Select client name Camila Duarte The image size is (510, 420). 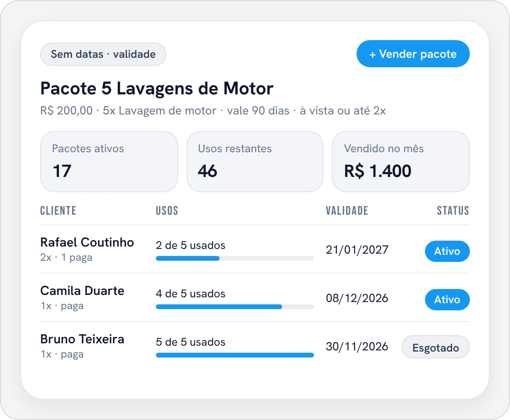(82, 291)
